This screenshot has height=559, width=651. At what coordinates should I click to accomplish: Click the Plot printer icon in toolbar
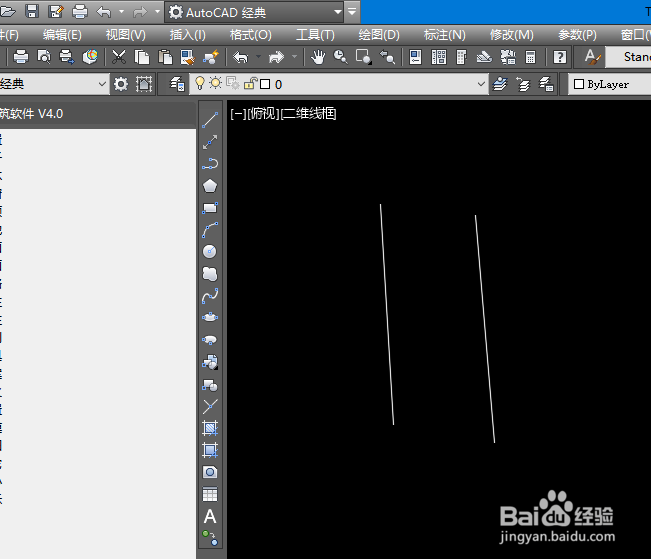point(20,57)
